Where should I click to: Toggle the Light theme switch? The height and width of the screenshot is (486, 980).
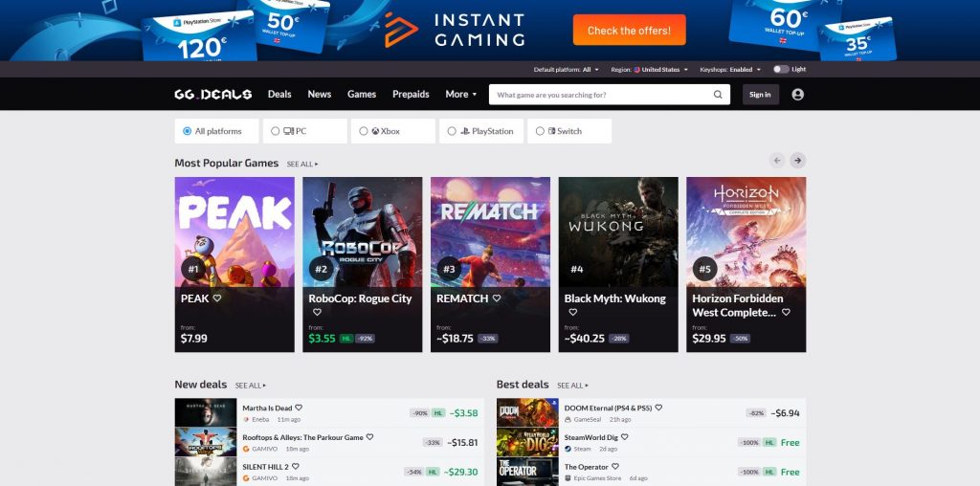(x=781, y=69)
